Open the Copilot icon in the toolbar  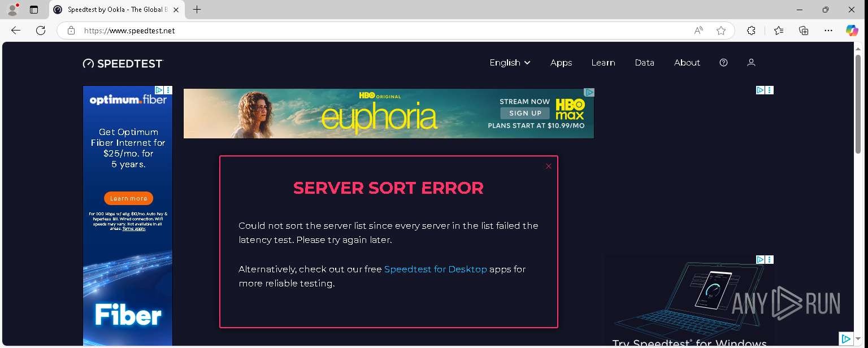click(852, 31)
